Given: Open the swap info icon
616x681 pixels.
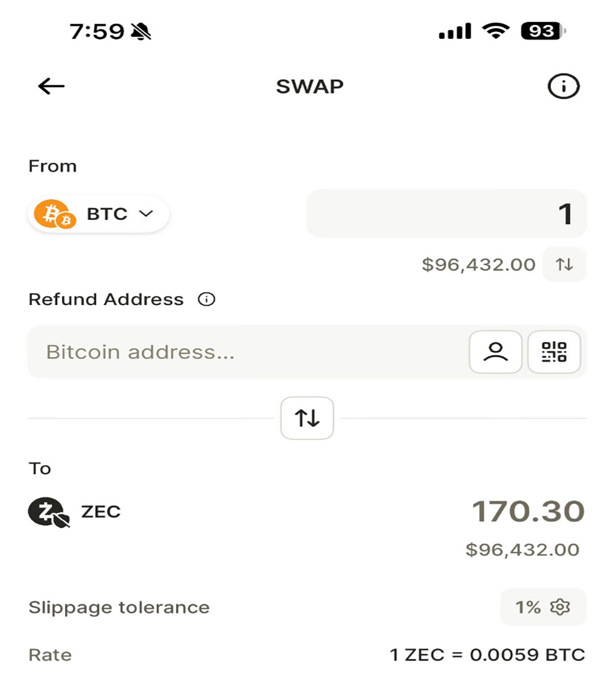Looking at the screenshot, I should tap(563, 87).
